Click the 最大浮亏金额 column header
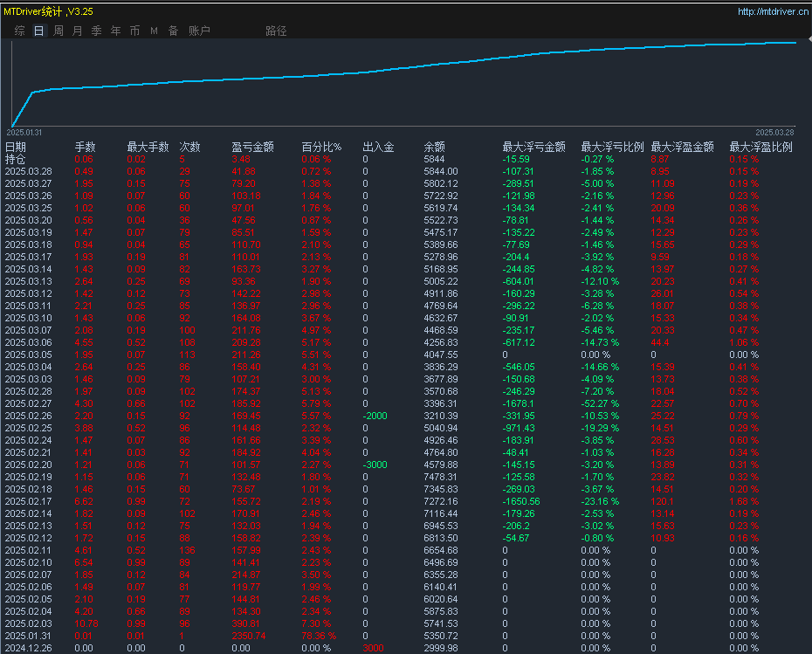812x654 pixels. click(533, 147)
